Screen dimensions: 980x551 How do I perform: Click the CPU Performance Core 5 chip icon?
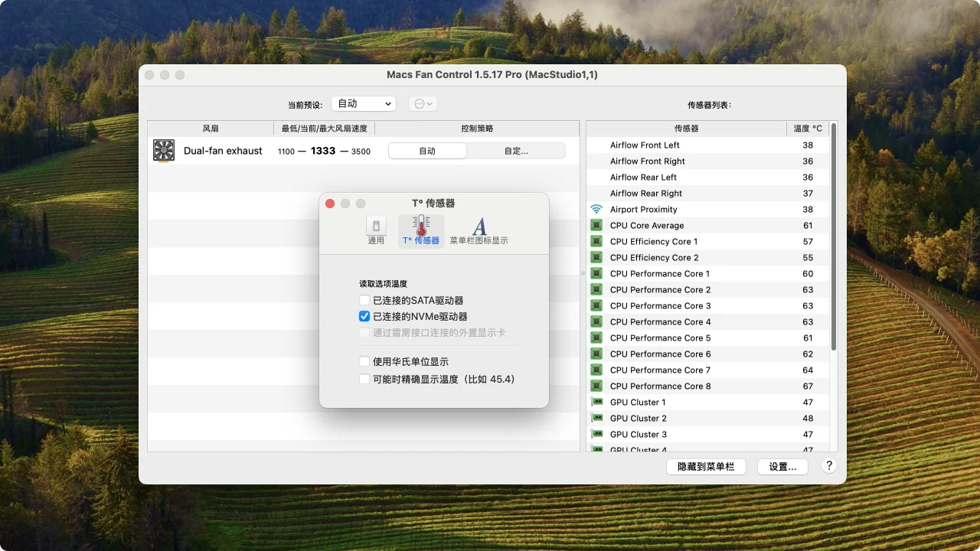click(x=596, y=338)
